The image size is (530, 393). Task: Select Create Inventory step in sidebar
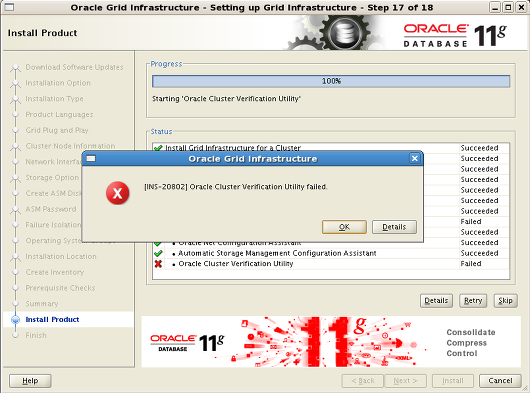point(55,272)
